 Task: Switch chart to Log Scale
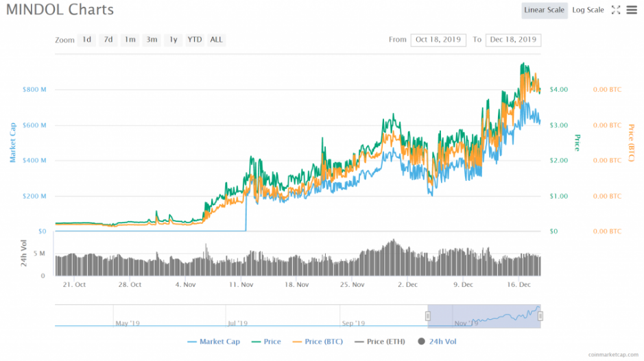point(588,10)
